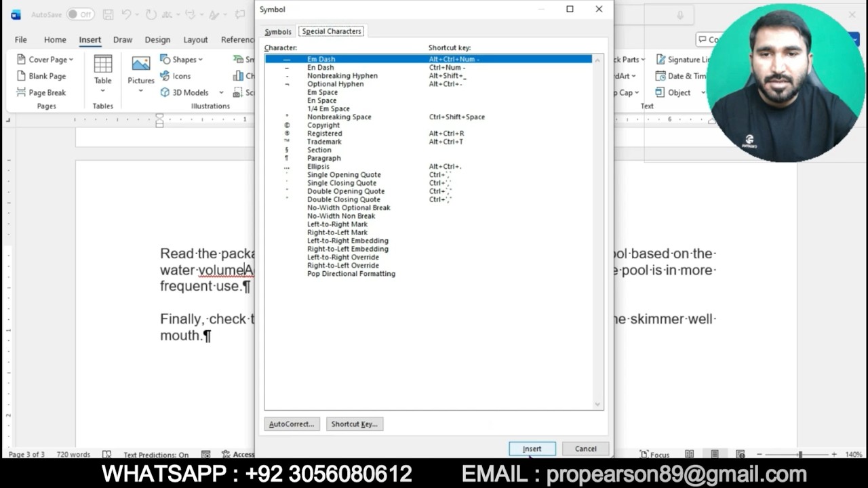Viewport: 868px width, 488px height.
Task: Click the Insert button in dialog
Action: click(x=532, y=449)
